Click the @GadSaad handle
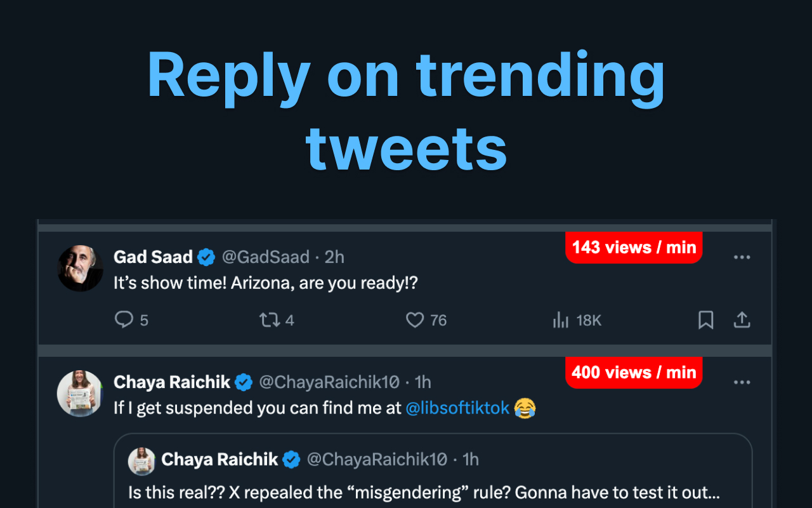 pos(265,257)
